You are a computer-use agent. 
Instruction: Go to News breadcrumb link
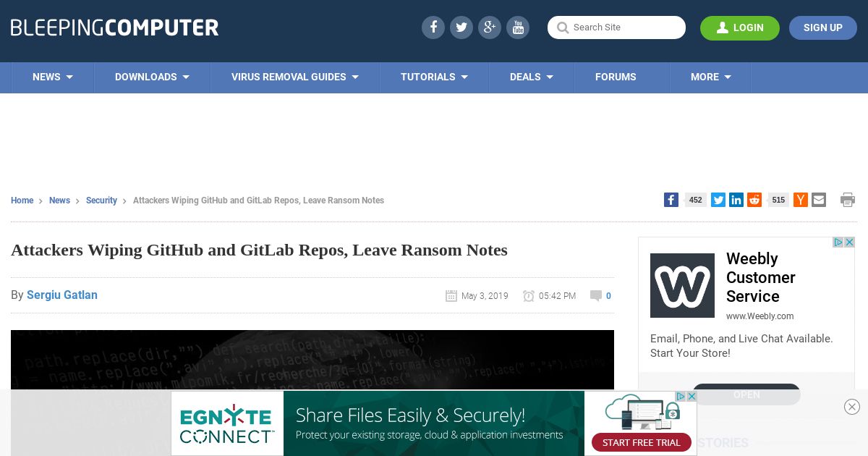click(59, 200)
